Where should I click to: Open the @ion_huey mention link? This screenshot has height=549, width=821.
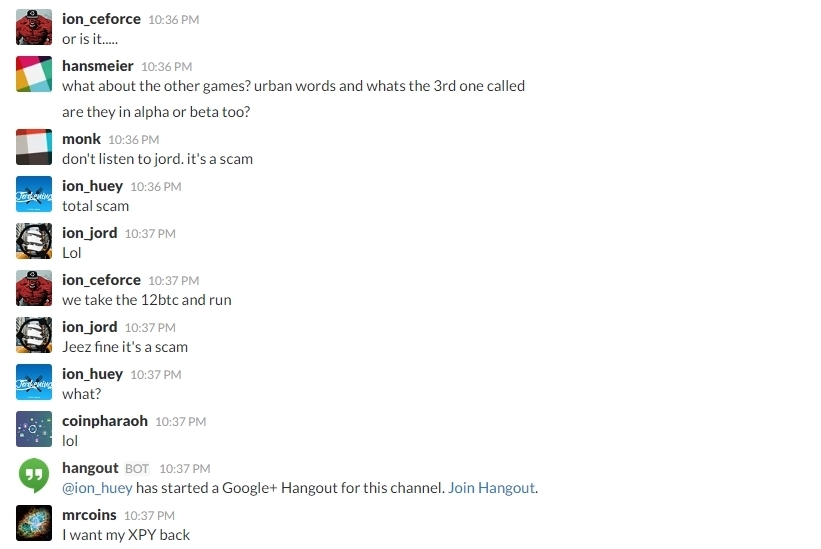(97, 488)
